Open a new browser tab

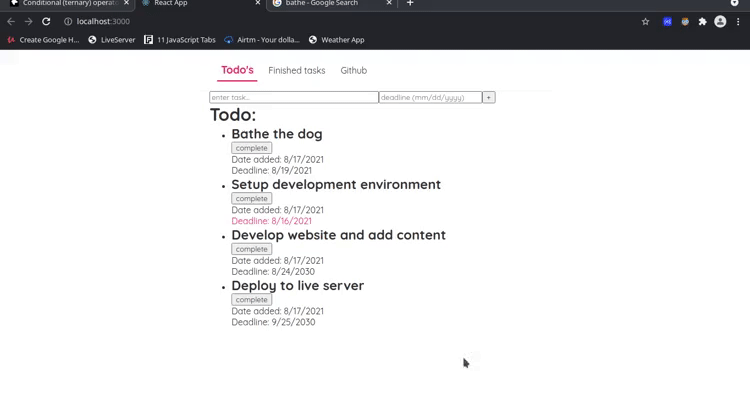pyautogui.click(x=410, y=3)
